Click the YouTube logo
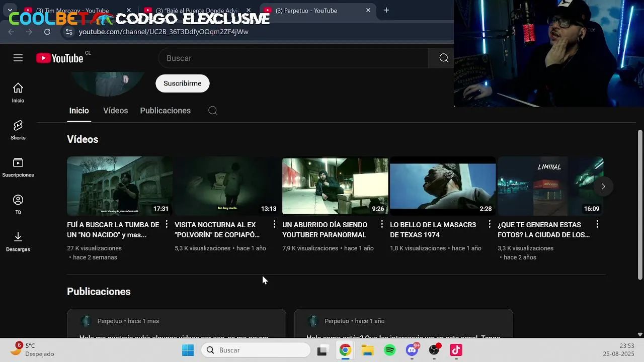This screenshot has height=362, width=644. point(60,58)
